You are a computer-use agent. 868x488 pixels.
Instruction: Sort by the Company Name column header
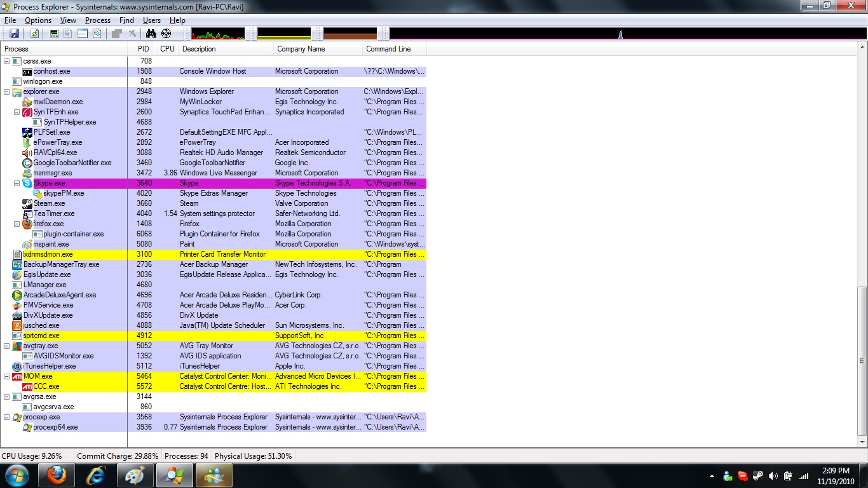318,49
